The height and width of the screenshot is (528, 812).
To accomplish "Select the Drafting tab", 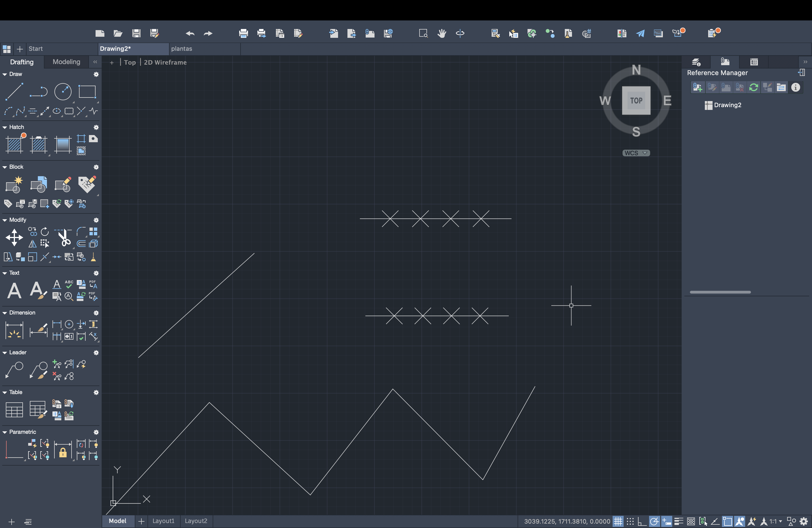I will (22, 62).
